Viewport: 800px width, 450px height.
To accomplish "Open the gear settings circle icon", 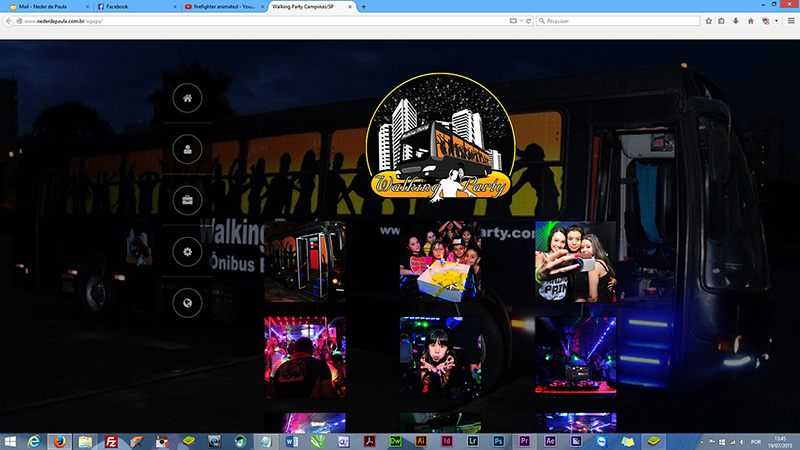I will (x=187, y=252).
